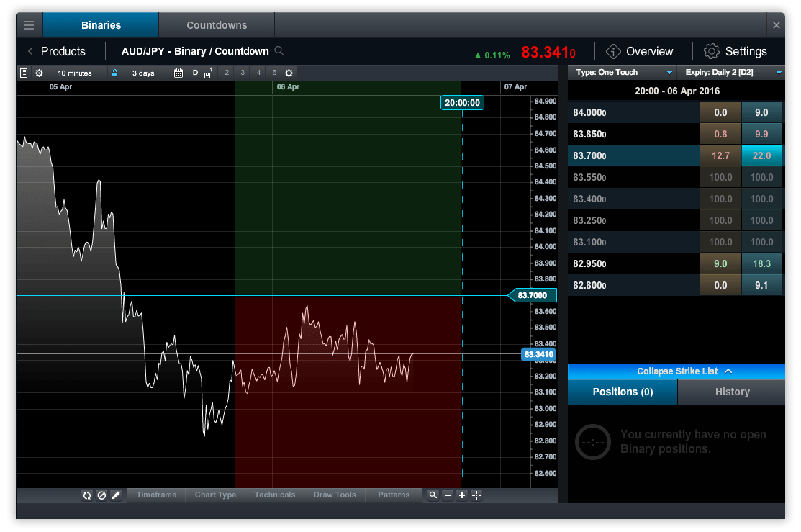Click the gear after layout slot 5

click(x=289, y=73)
